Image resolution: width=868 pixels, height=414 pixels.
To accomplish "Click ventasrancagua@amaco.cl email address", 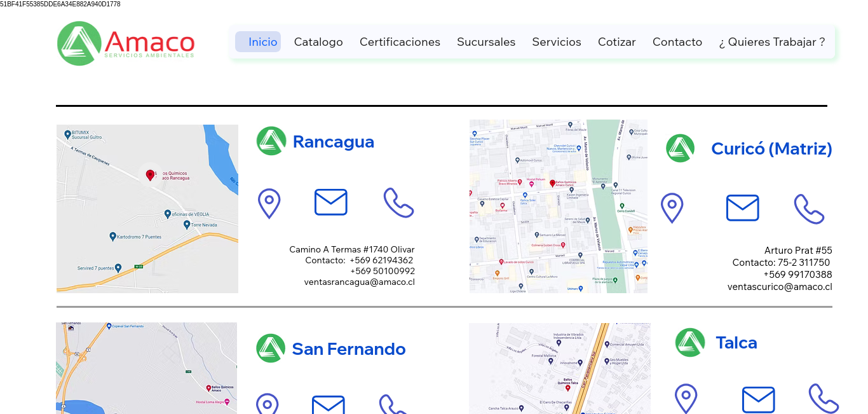I will tap(360, 282).
